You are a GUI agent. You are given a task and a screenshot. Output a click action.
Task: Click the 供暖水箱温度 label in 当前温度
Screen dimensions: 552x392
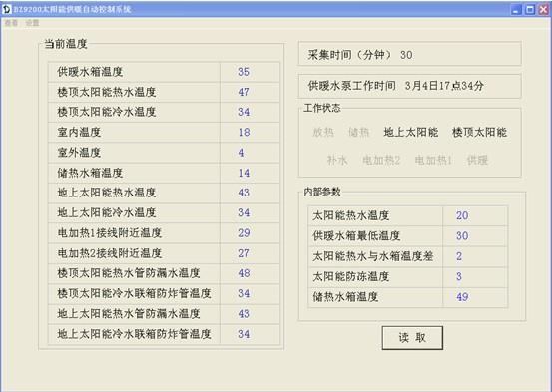coord(90,72)
